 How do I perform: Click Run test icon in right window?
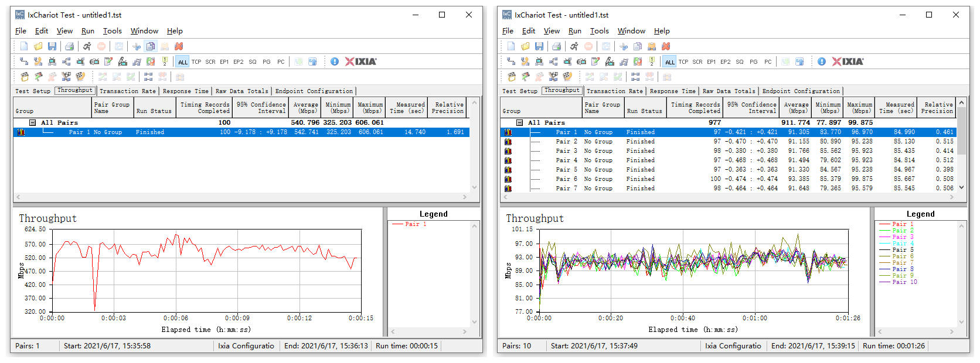click(574, 46)
